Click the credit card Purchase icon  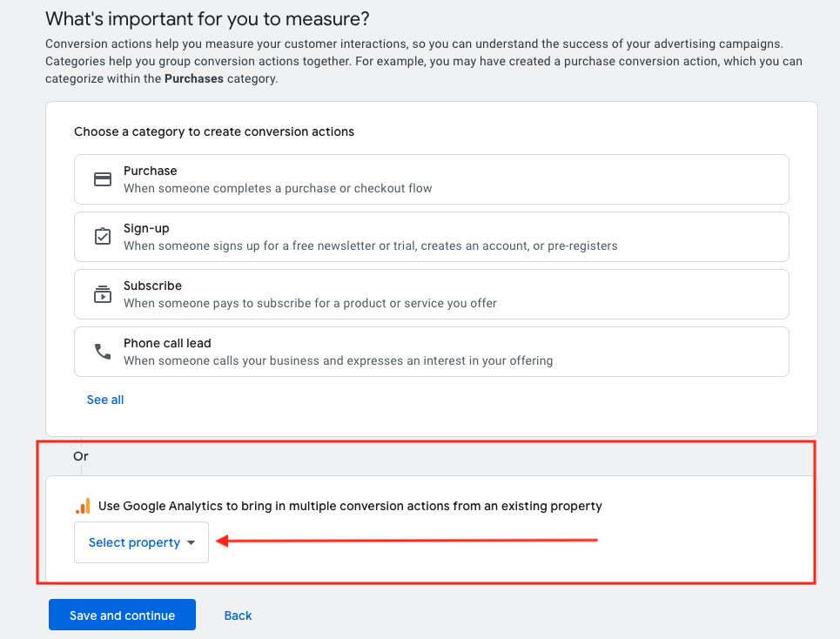[103, 179]
